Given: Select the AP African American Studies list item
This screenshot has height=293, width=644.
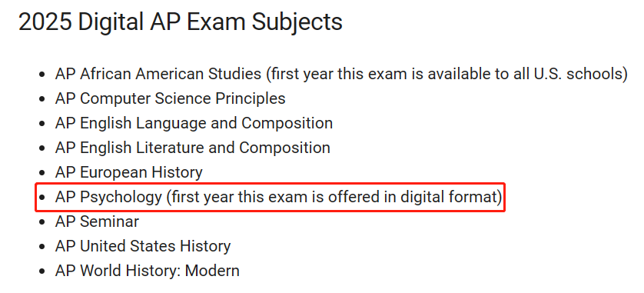Looking at the screenshot, I should pos(341,74).
